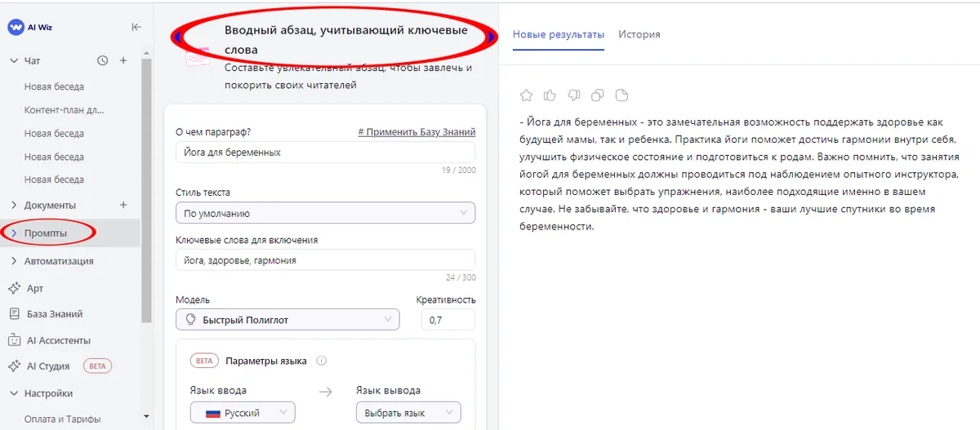Collapse the sidebar with the arrow icon

pos(136,27)
